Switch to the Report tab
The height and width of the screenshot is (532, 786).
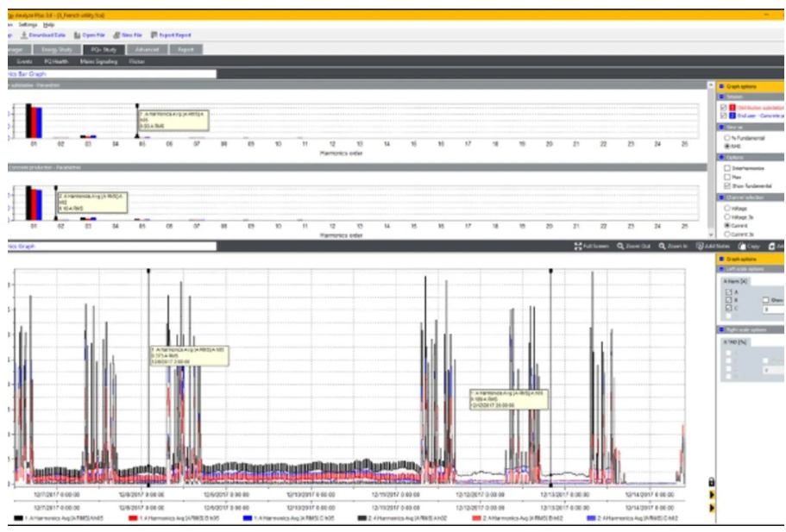pos(185,49)
